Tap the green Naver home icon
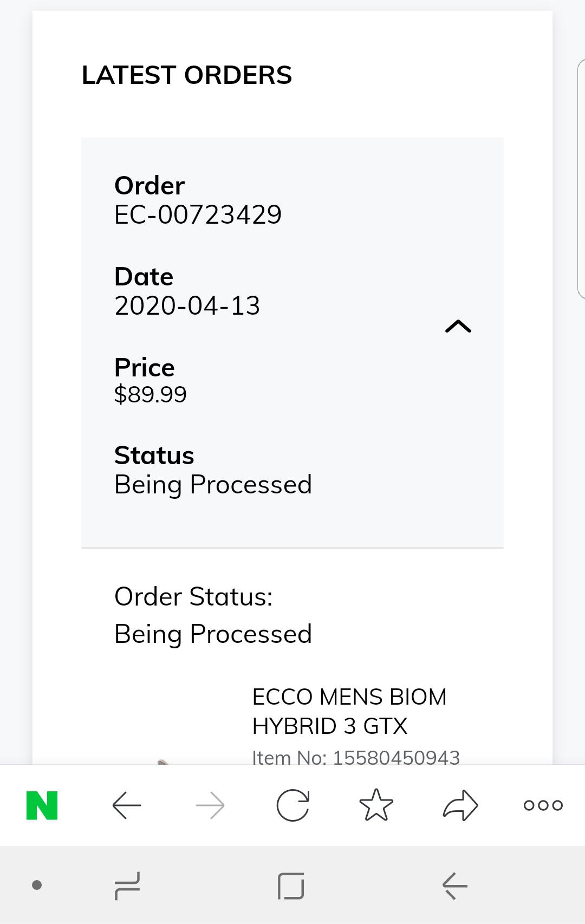Viewport: 585px width, 924px height. (x=42, y=805)
